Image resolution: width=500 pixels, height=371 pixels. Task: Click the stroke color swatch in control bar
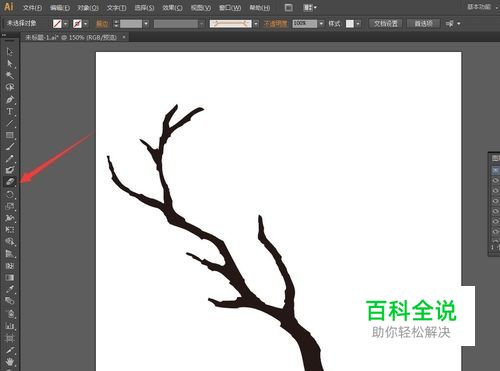tap(77, 24)
